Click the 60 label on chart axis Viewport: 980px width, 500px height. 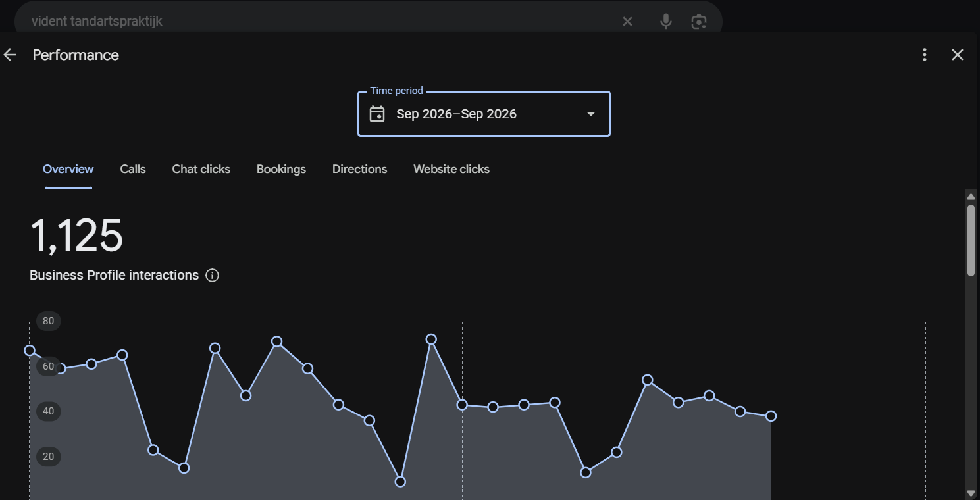48,366
